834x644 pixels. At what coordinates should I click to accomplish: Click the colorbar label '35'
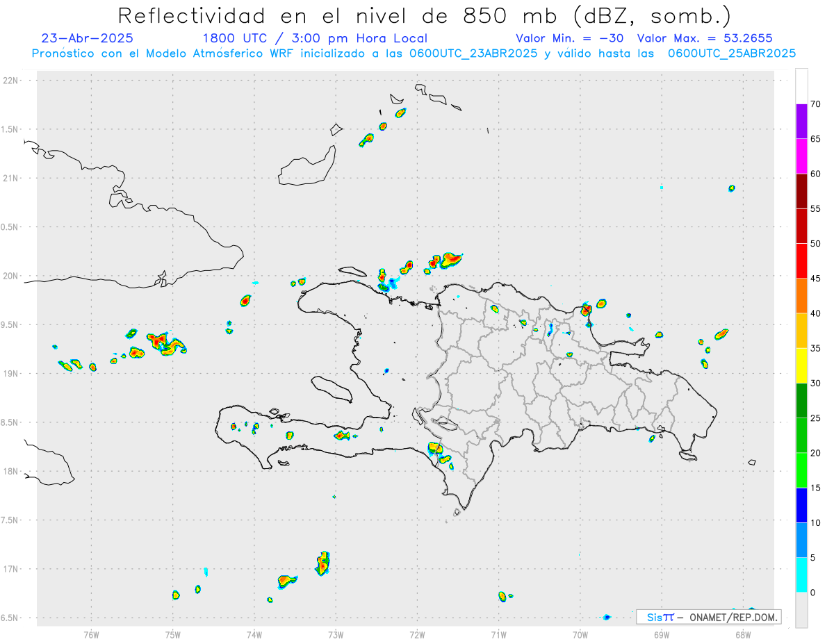point(815,348)
